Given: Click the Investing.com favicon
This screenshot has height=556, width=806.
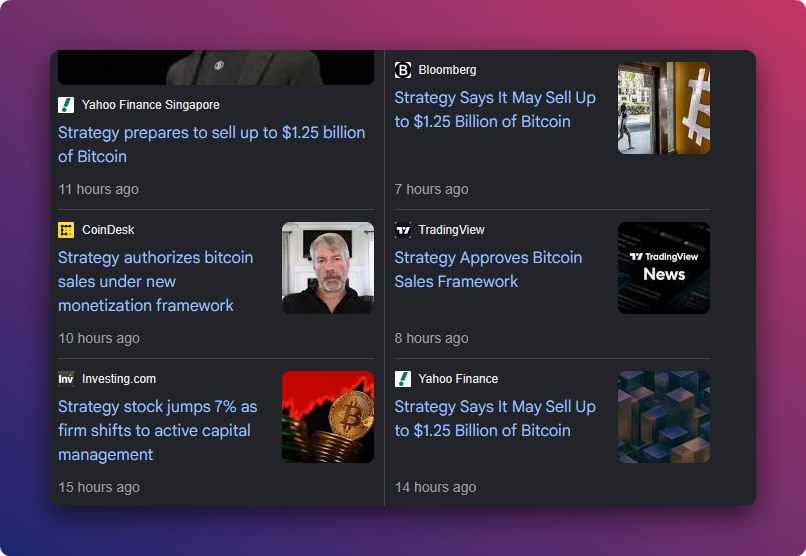Looking at the screenshot, I should click(x=66, y=379).
